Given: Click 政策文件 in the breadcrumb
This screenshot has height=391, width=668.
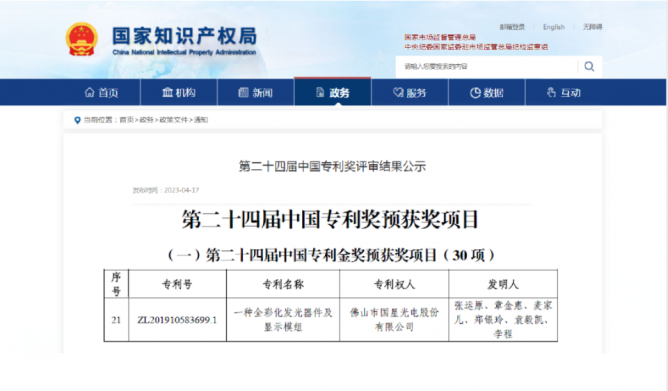Looking at the screenshot, I should [174, 120].
